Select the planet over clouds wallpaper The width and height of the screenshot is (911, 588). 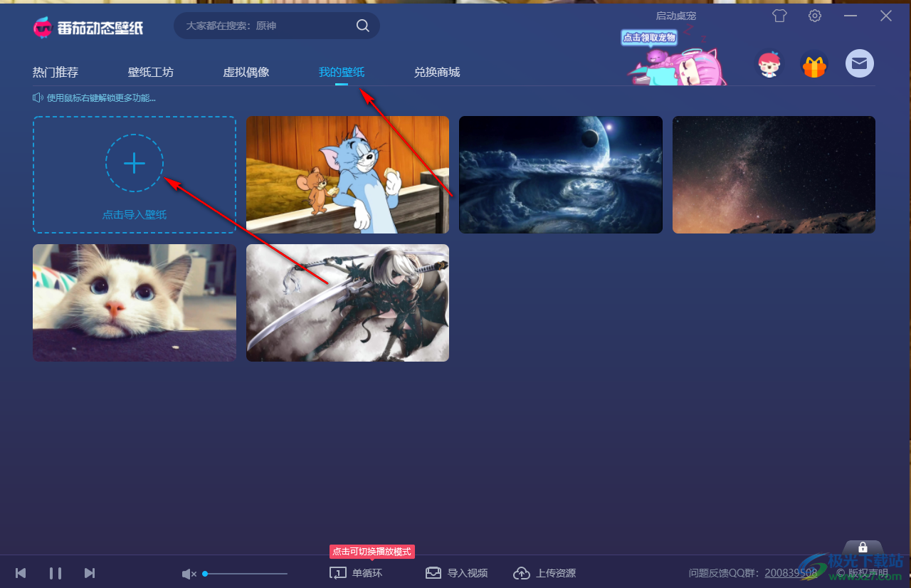point(561,174)
